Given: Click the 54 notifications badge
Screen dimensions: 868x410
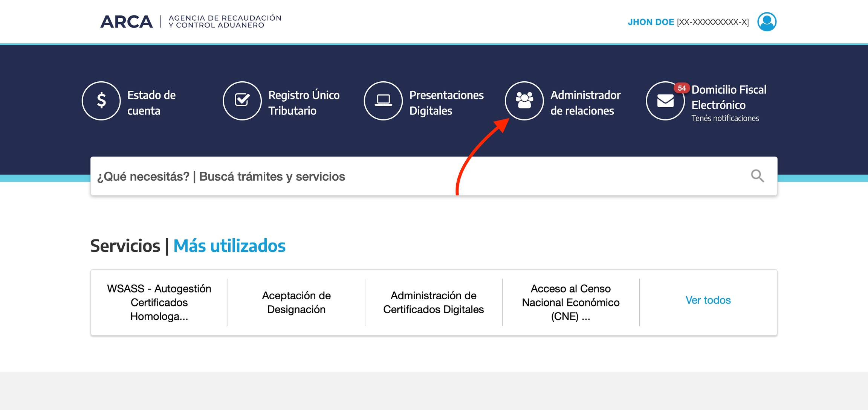Looking at the screenshot, I should click(x=682, y=87).
